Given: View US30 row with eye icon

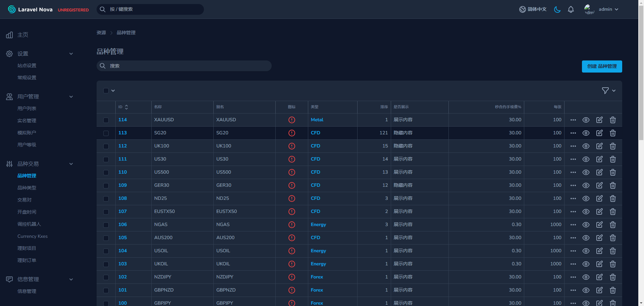Looking at the screenshot, I should [586, 159].
